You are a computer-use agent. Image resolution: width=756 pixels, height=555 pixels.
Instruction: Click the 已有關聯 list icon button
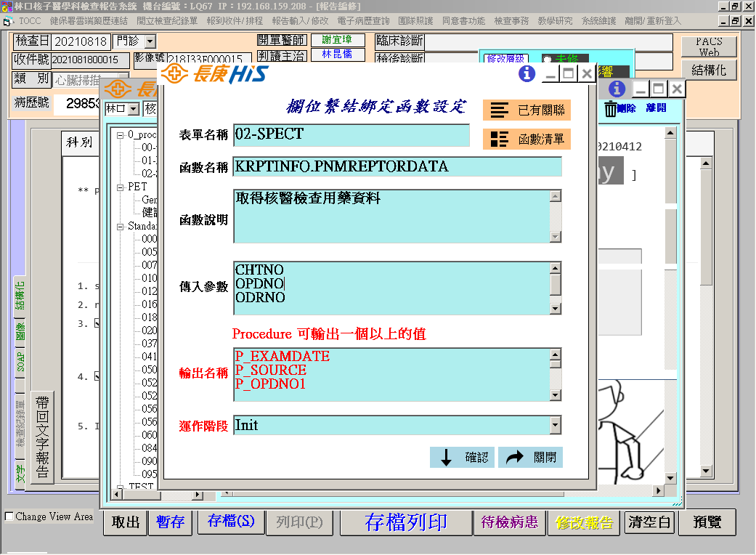point(527,110)
